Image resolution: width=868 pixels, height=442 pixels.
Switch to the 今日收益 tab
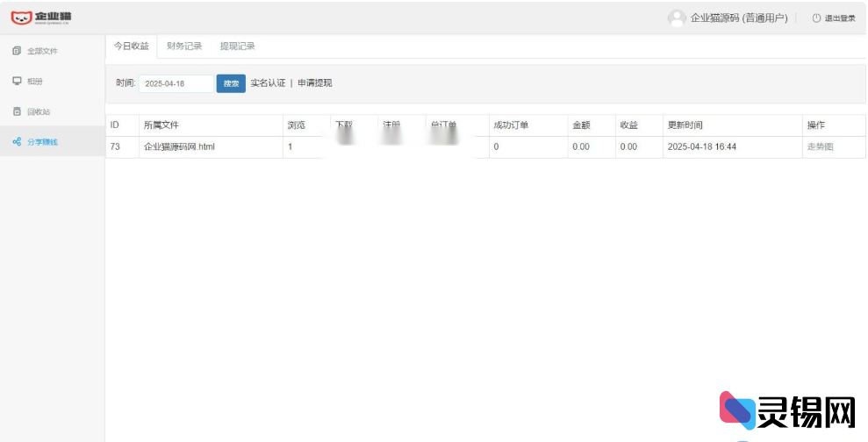click(131, 46)
